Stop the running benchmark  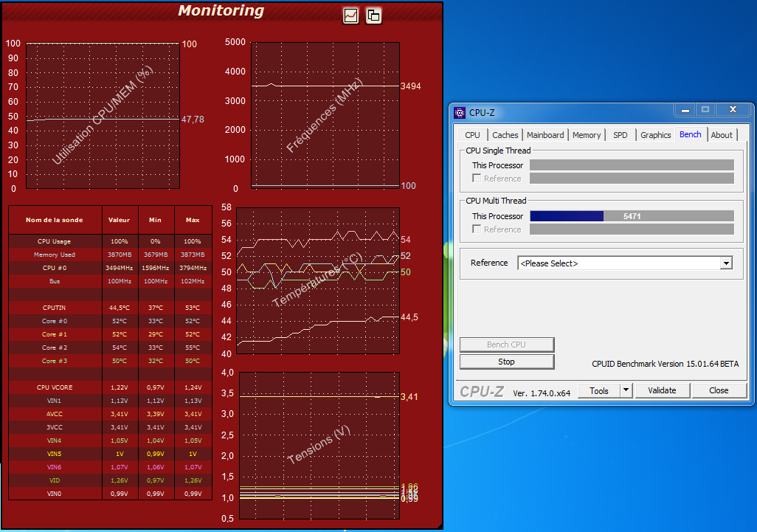[506, 362]
